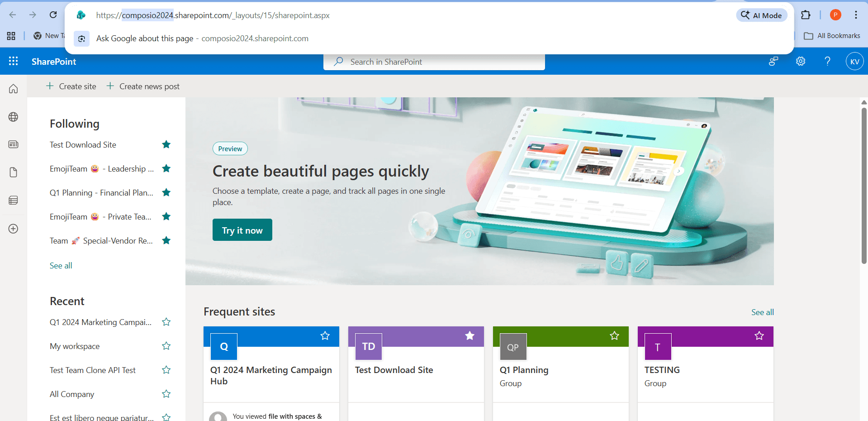Unfollow Team Special-Vendor via its star
The height and width of the screenshot is (421, 868).
(166, 240)
